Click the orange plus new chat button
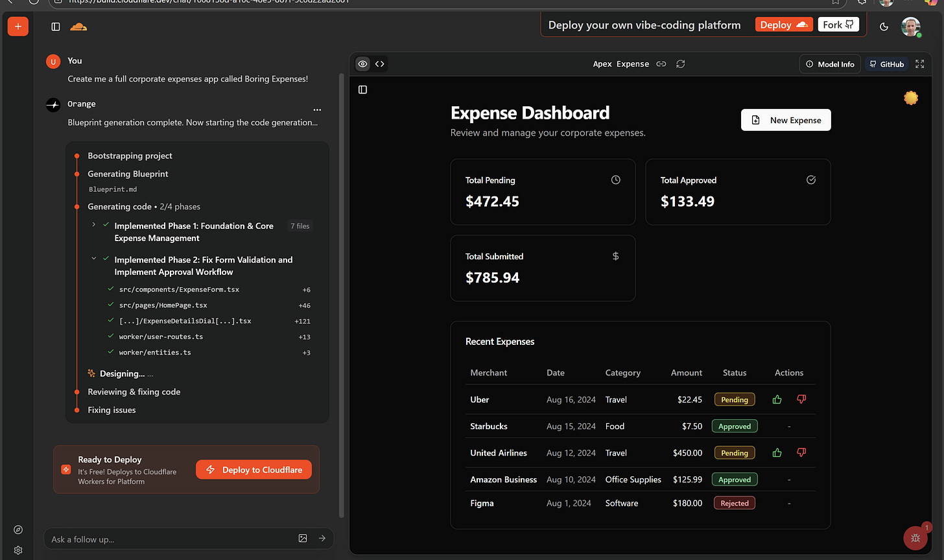Screen dimensions: 944x560 (18, 27)
